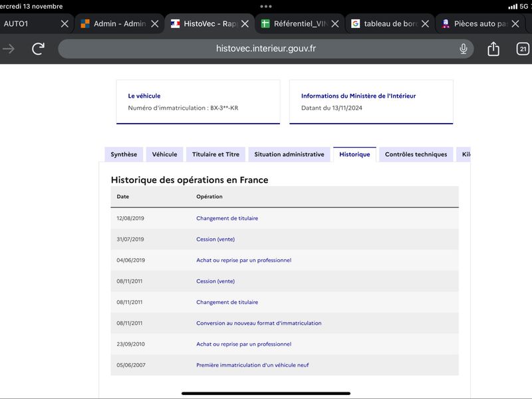Go forward with the arrow icon

(8, 49)
